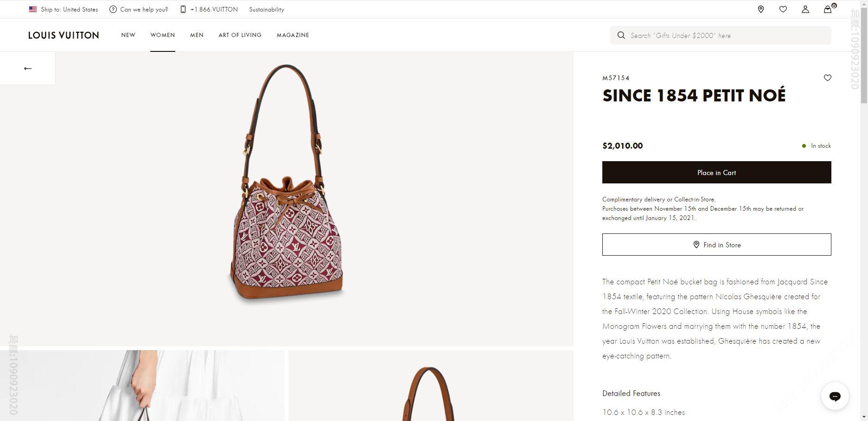This screenshot has width=868, height=421.
Task: Open the Sustainability link
Action: click(x=266, y=9)
